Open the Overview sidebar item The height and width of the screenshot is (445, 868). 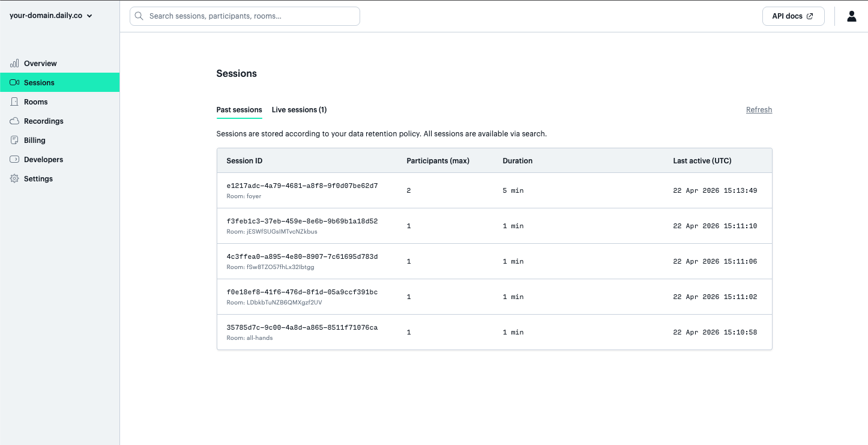coord(60,63)
